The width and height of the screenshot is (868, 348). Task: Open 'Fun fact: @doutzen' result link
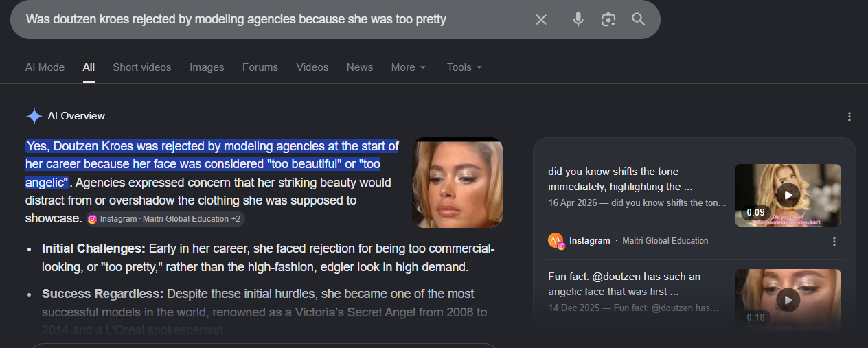(624, 284)
